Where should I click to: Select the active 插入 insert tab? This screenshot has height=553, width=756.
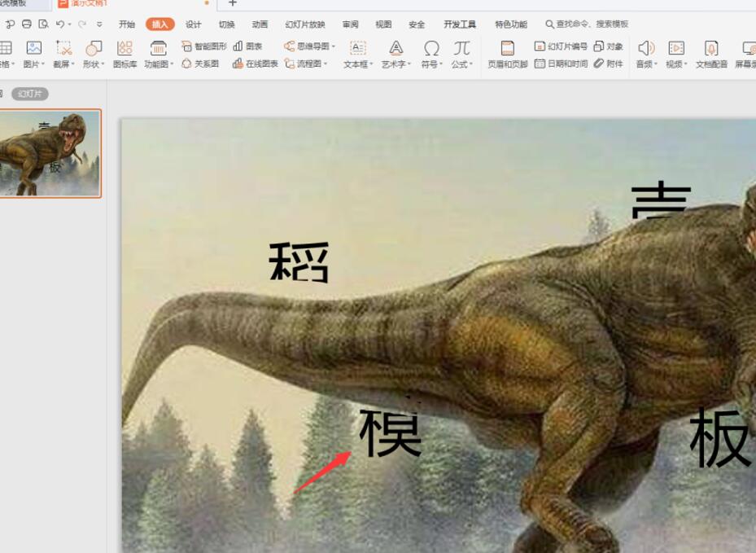click(160, 24)
